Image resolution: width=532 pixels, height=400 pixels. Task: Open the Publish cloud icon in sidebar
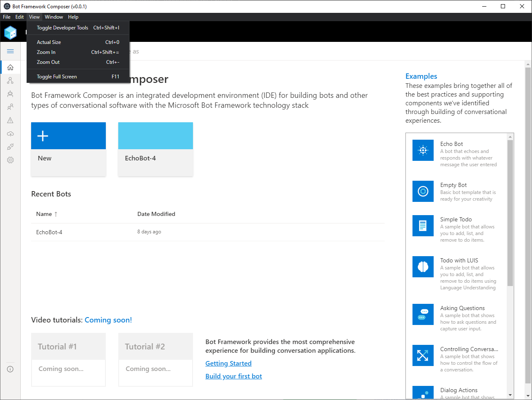pos(10,133)
